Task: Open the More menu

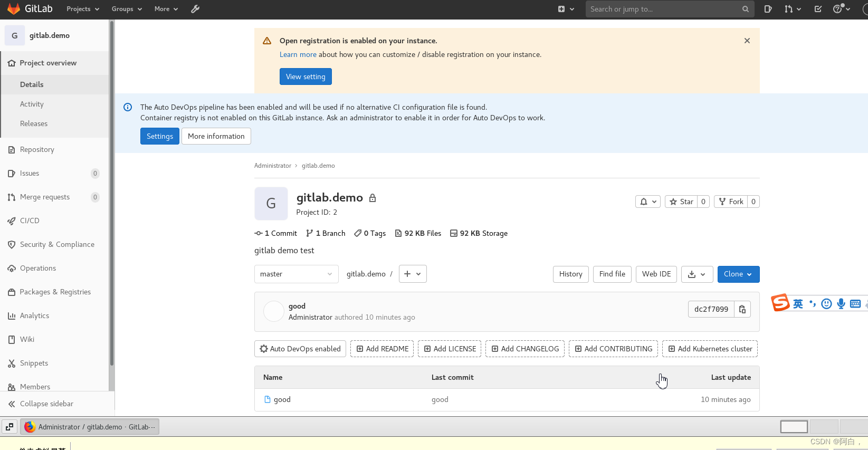Action: [166, 9]
